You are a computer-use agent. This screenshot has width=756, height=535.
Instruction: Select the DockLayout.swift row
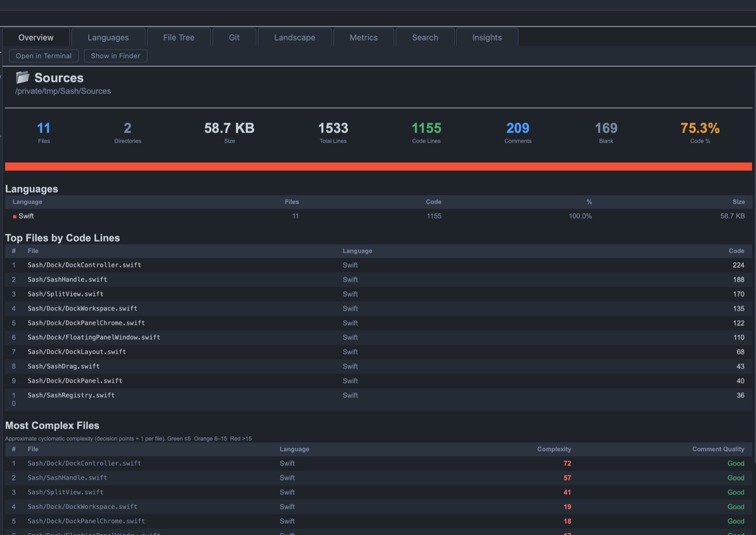pyautogui.click(x=379, y=352)
